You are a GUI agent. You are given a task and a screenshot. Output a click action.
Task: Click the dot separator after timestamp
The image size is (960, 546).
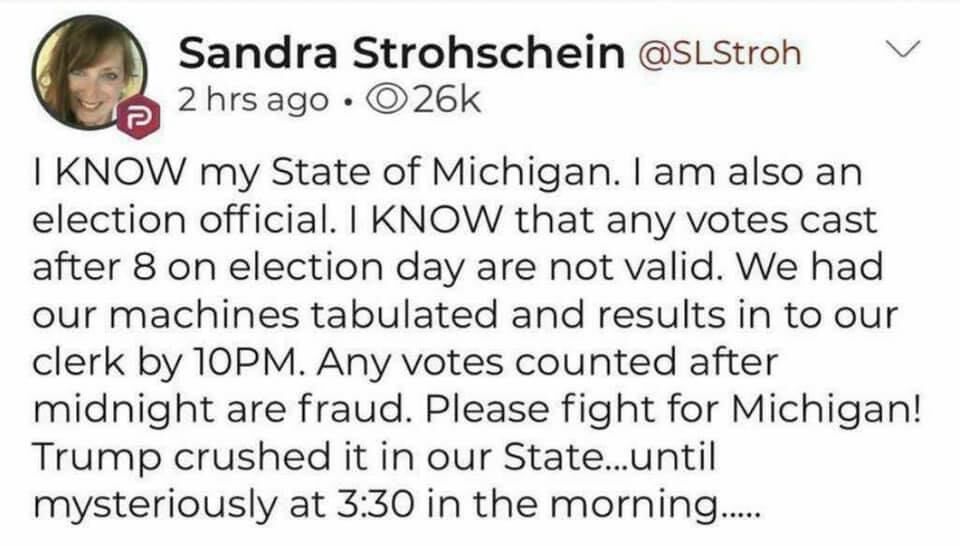click(347, 102)
